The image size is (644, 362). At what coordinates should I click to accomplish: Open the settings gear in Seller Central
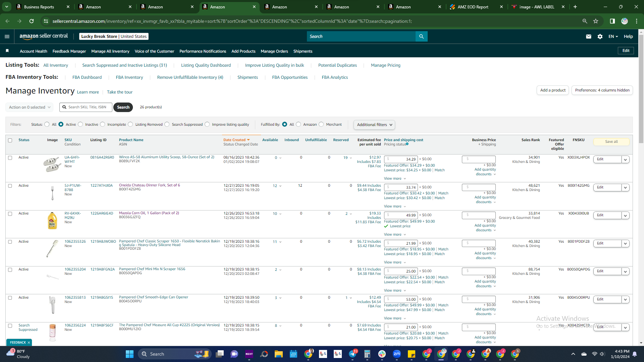click(600, 37)
